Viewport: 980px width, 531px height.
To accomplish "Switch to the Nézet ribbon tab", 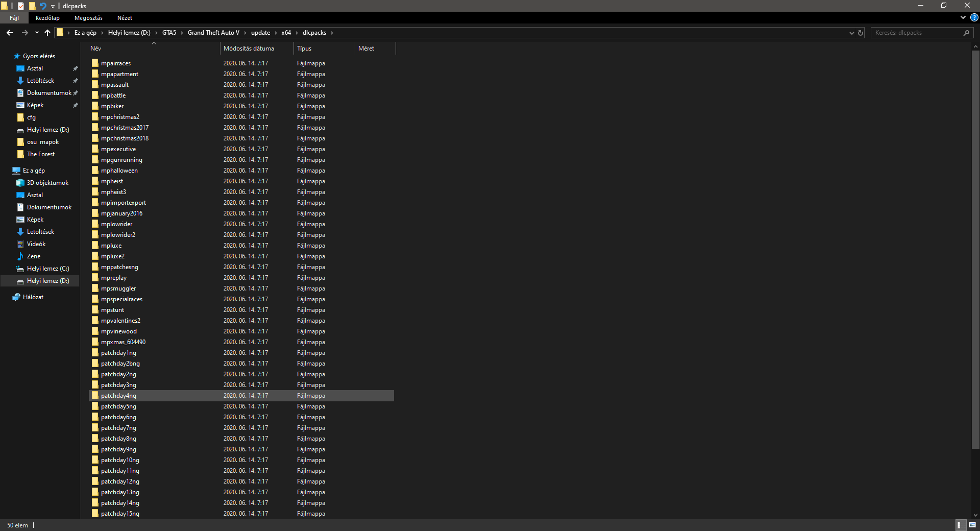I will point(124,17).
